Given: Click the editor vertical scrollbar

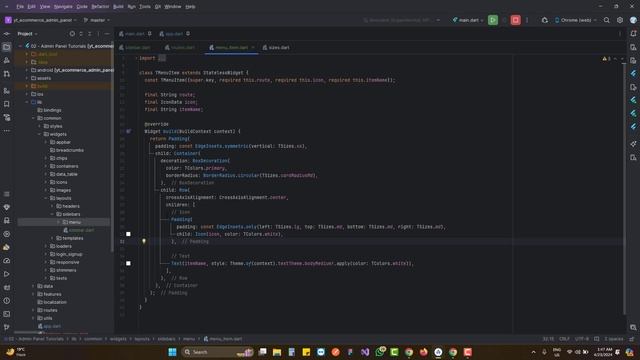Looking at the screenshot, I should 624,188.
